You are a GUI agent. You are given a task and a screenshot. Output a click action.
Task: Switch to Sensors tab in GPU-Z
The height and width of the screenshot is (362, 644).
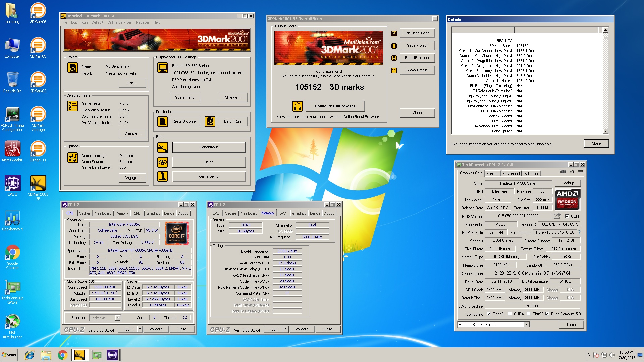coord(493,174)
